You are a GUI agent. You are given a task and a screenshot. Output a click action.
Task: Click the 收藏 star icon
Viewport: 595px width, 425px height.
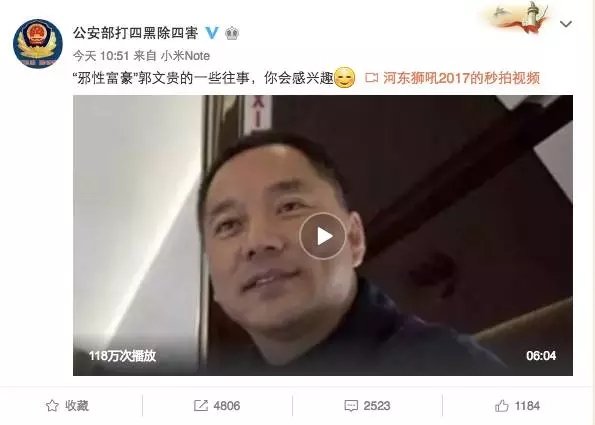52,406
